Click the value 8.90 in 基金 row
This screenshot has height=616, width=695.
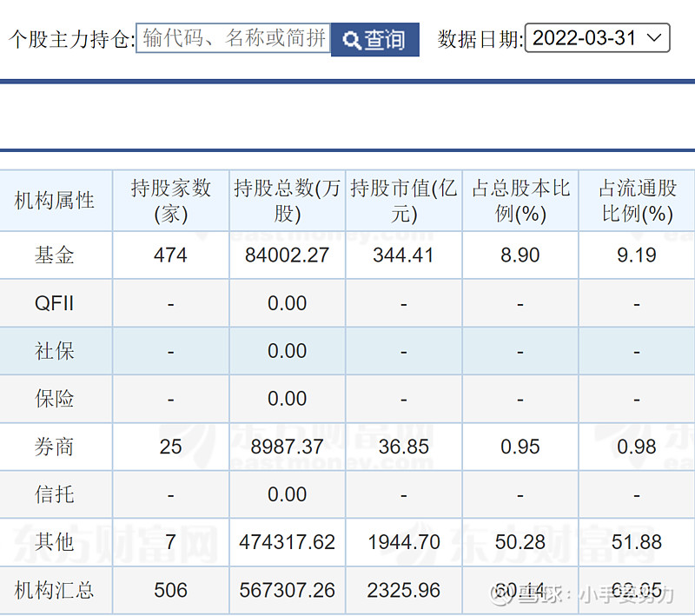coord(520,255)
